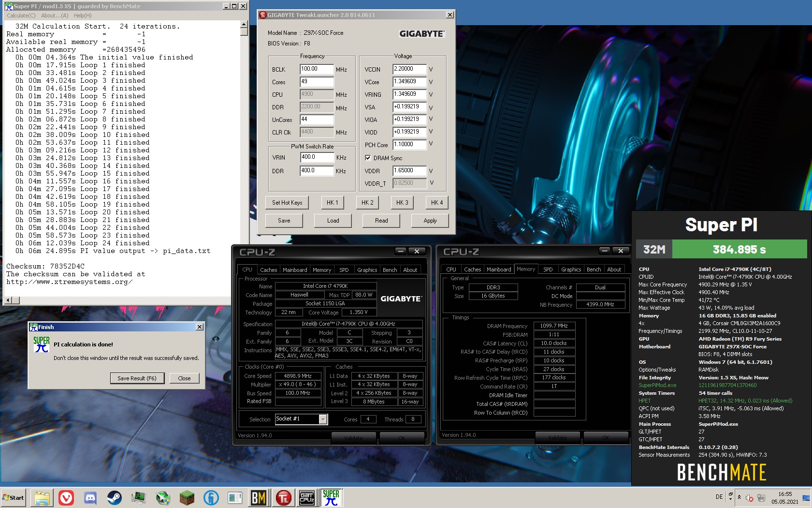Click the taskbar clock 16:55
The height and width of the screenshot is (508, 812).
785,494
